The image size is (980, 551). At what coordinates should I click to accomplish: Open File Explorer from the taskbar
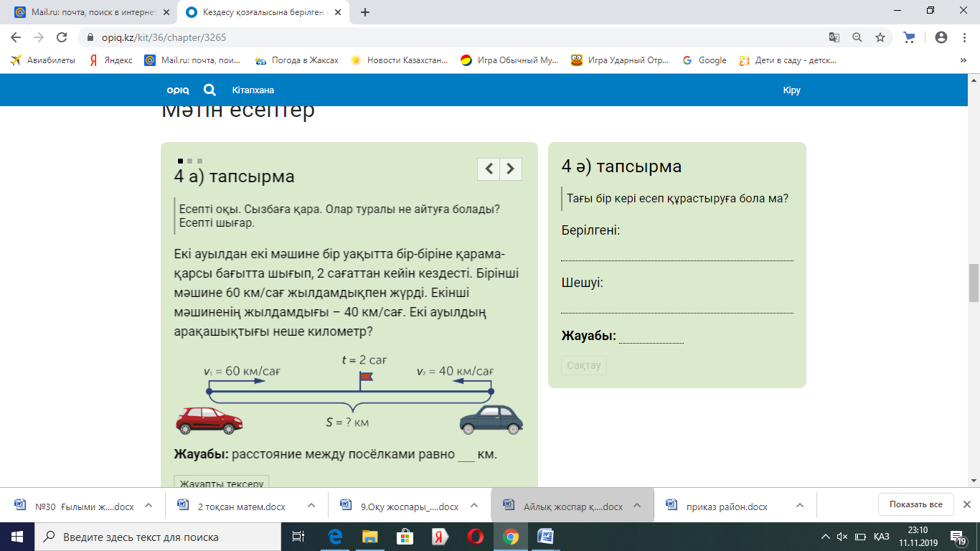tap(369, 537)
